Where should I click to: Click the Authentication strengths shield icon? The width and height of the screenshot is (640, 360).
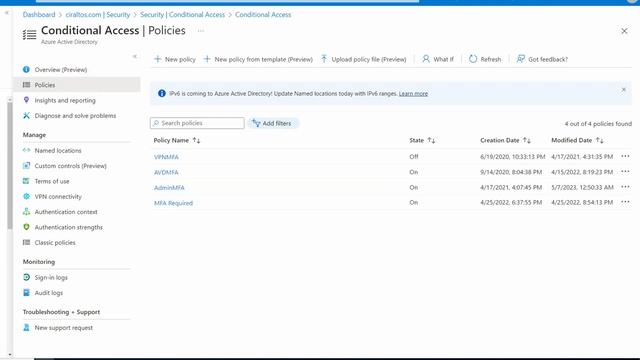(x=27, y=227)
